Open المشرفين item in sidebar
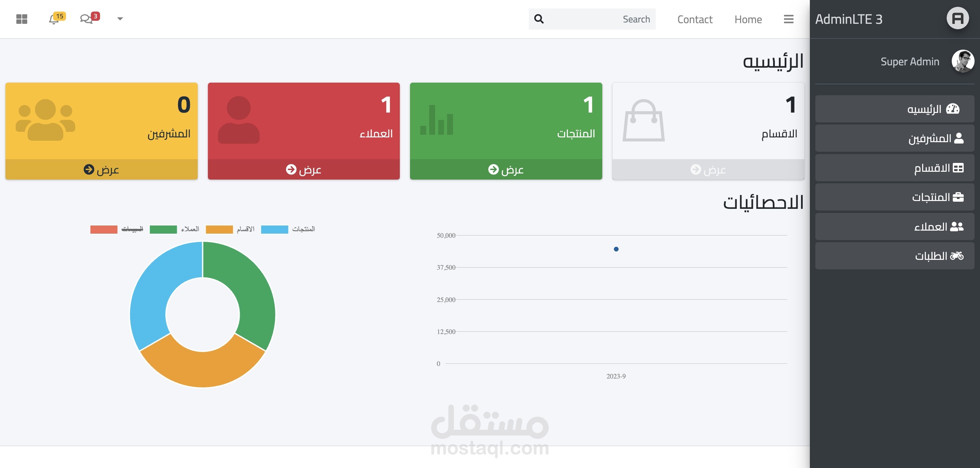Screen dimensions: 980x468 [x=894, y=138]
